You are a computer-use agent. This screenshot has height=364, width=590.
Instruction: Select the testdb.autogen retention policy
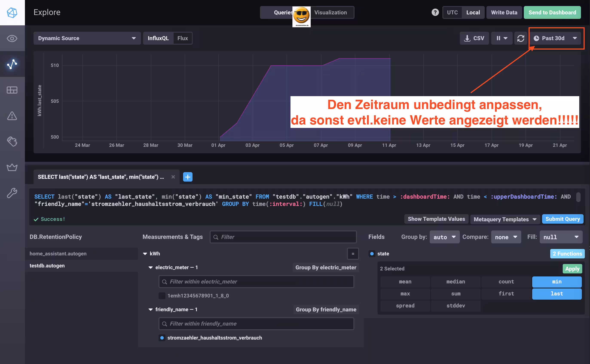(x=47, y=265)
